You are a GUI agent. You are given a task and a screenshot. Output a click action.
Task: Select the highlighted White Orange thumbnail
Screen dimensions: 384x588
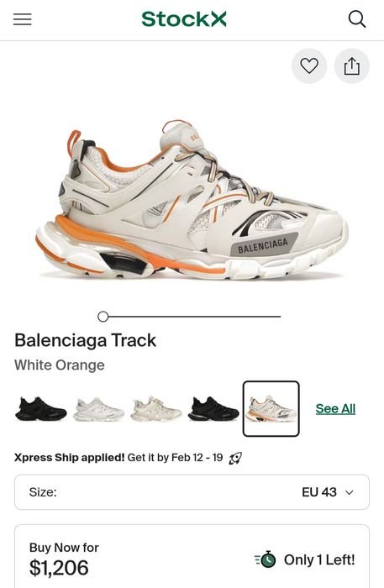(x=271, y=409)
